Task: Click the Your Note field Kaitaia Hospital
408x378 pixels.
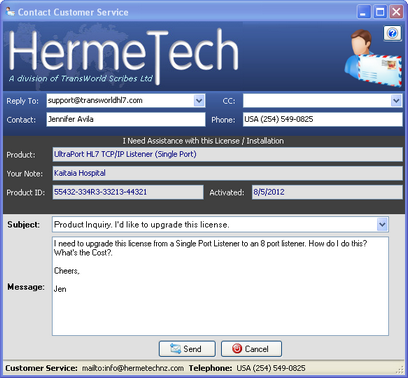Action: [227, 173]
